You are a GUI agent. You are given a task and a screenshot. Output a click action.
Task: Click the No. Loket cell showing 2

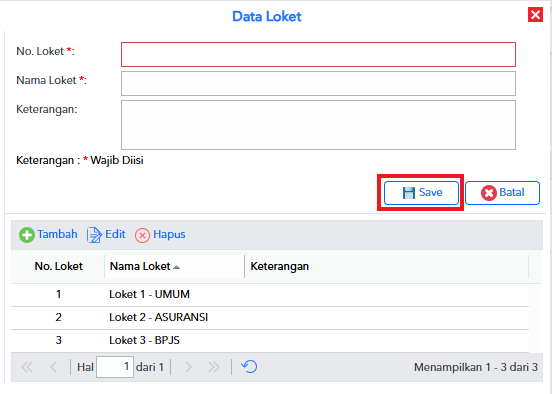click(58, 318)
